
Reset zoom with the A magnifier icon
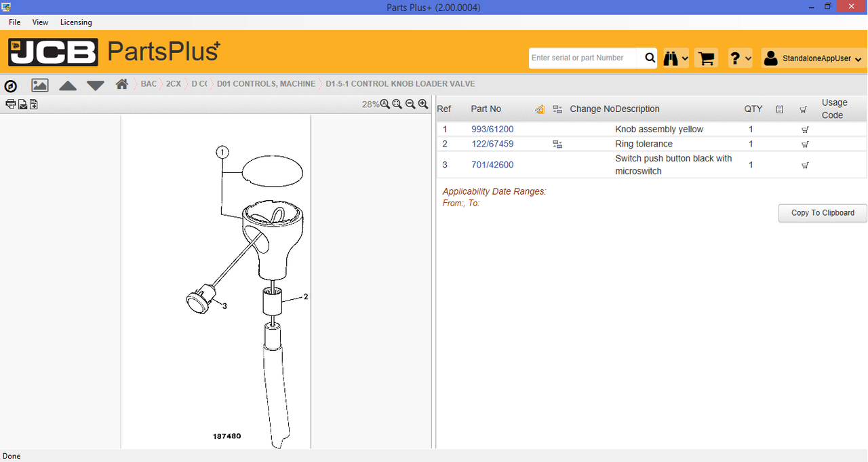pyautogui.click(x=385, y=104)
